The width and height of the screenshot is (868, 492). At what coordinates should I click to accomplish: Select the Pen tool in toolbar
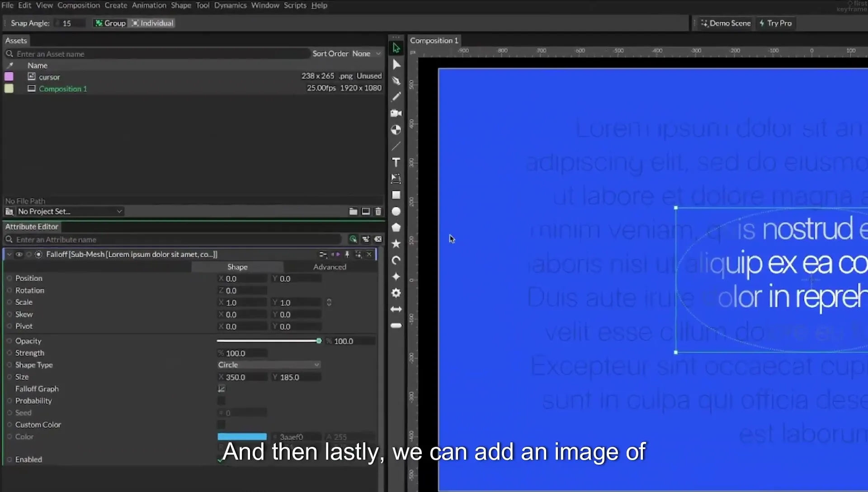click(396, 81)
